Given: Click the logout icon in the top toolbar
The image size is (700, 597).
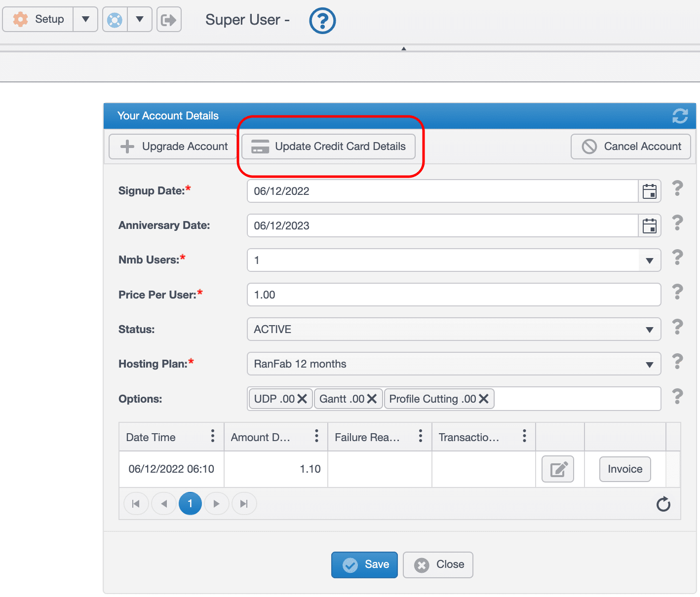Looking at the screenshot, I should click(x=169, y=19).
